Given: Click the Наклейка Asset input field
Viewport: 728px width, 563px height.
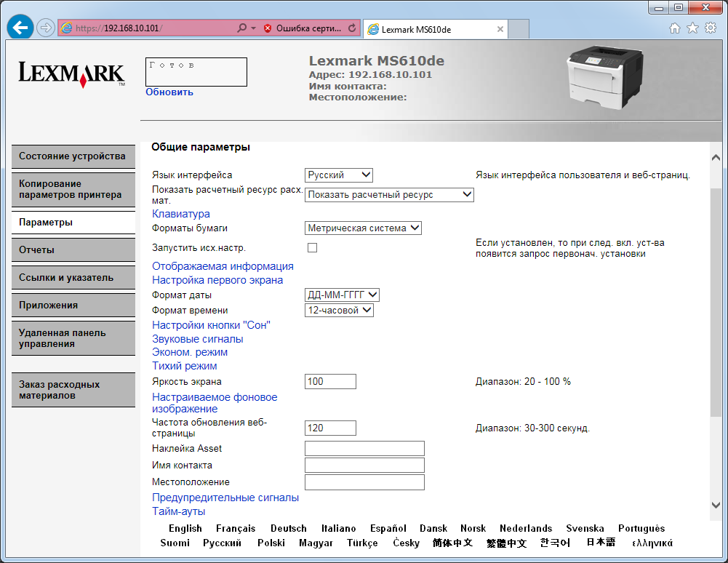Looking at the screenshot, I should coord(364,449).
